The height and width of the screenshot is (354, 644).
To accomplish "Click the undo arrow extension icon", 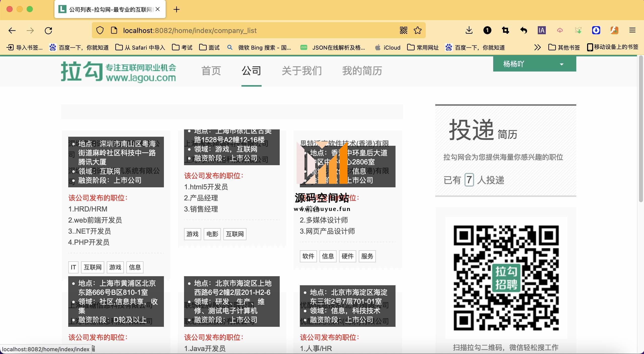I will 524,30.
